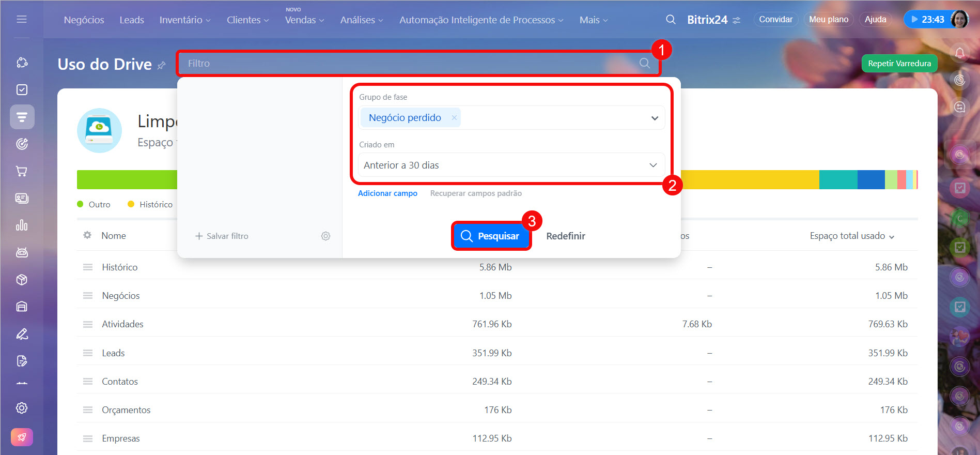Click the global search magnifier icon

(671, 20)
